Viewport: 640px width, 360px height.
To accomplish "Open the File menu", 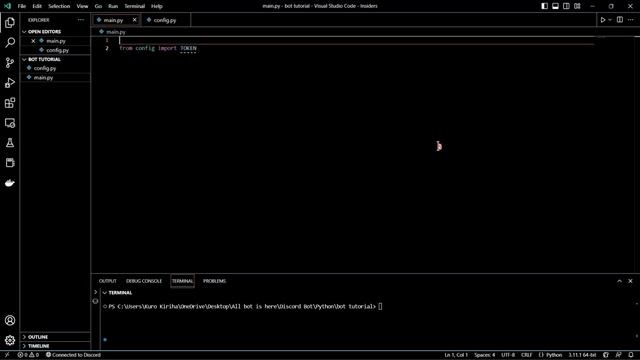I will click(22, 6).
